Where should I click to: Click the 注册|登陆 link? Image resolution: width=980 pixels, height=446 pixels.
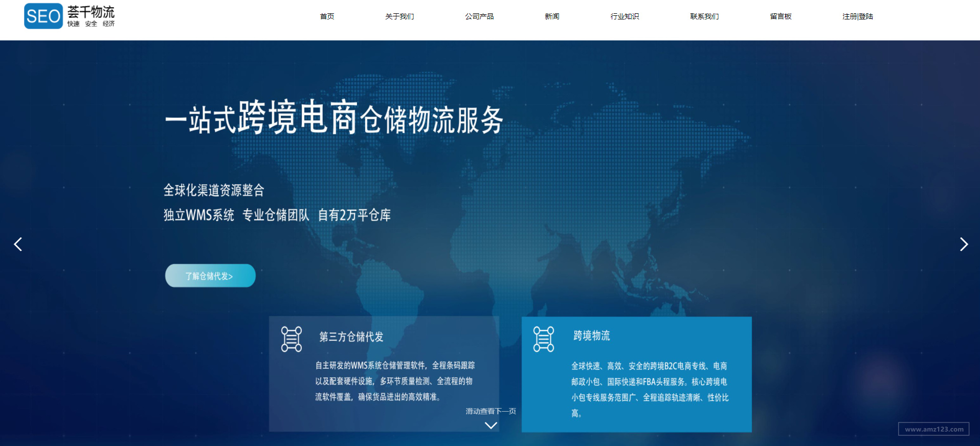click(x=858, y=16)
